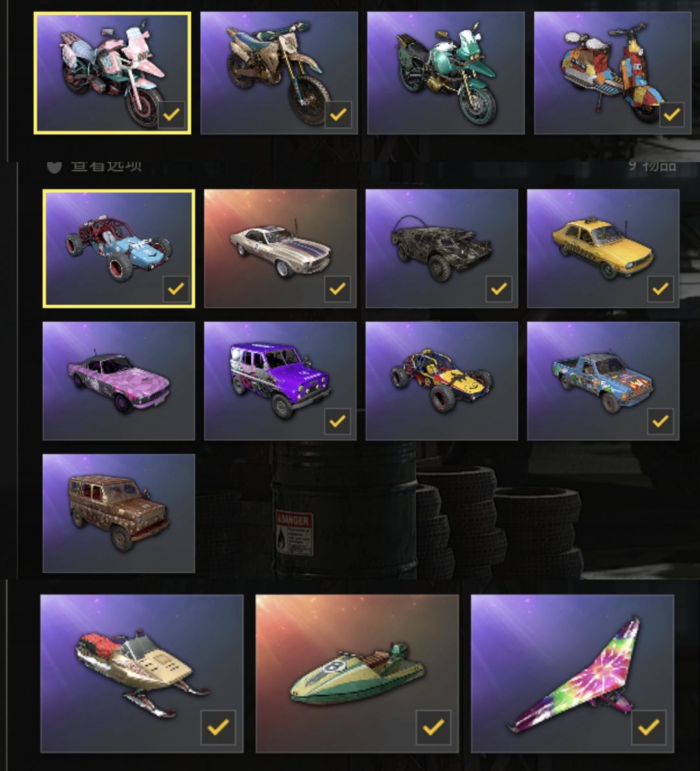
Task: Choose the teal motorcycle skin
Action: [x=446, y=73]
